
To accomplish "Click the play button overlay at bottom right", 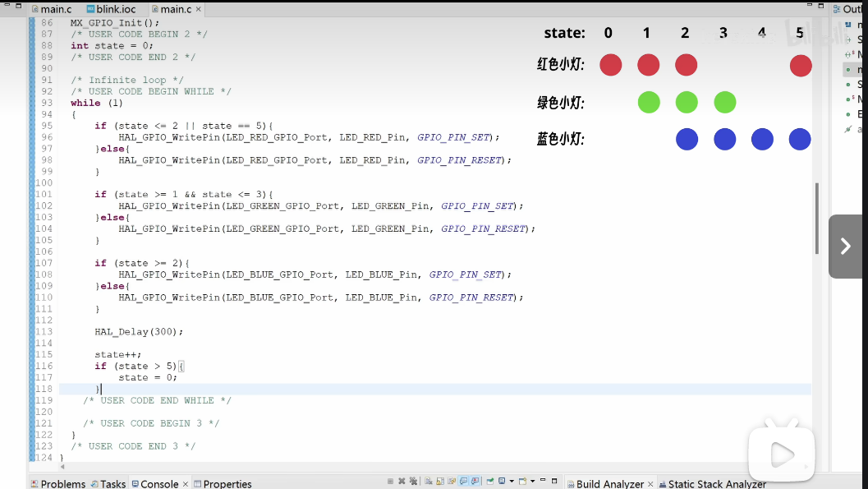I will click(782, 454).
